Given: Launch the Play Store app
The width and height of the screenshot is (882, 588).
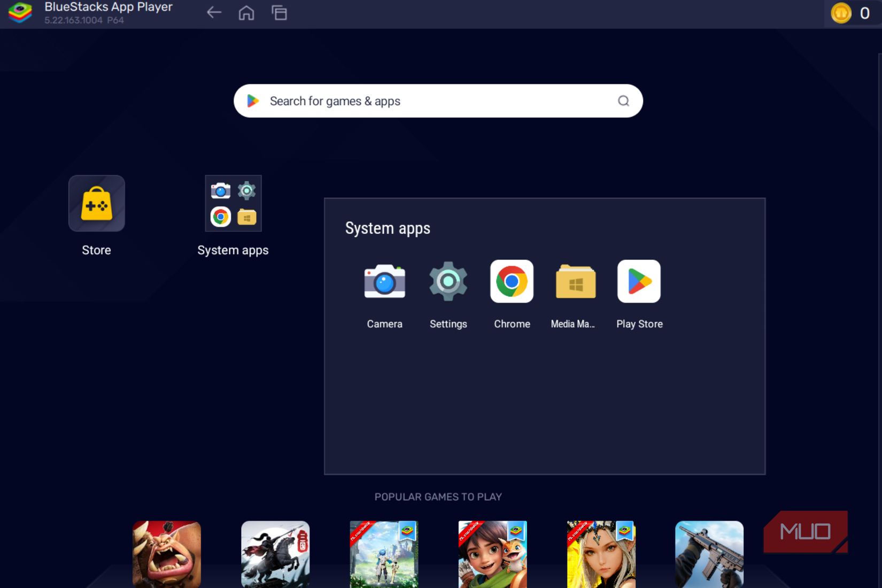Looking at the screenshot, I should [x=639, y=282].
